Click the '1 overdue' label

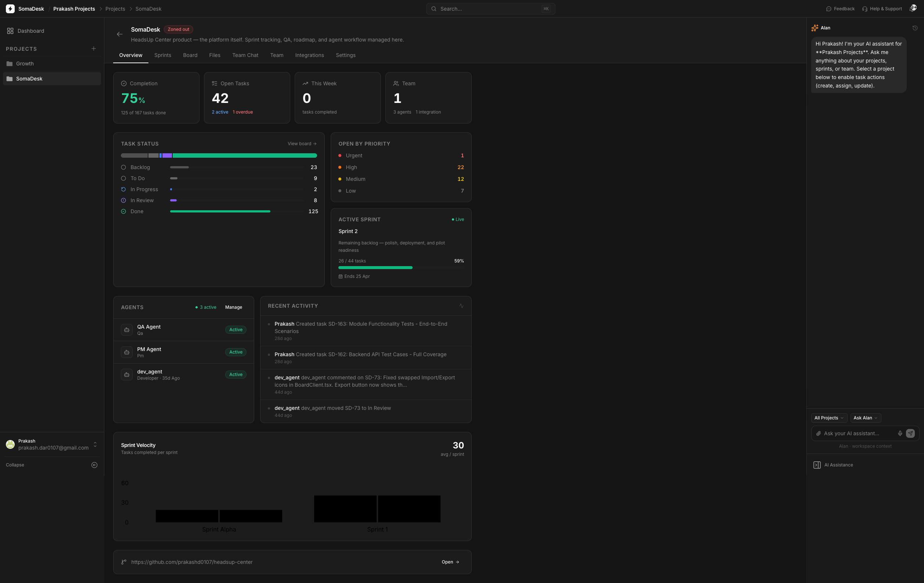[243, 112]
